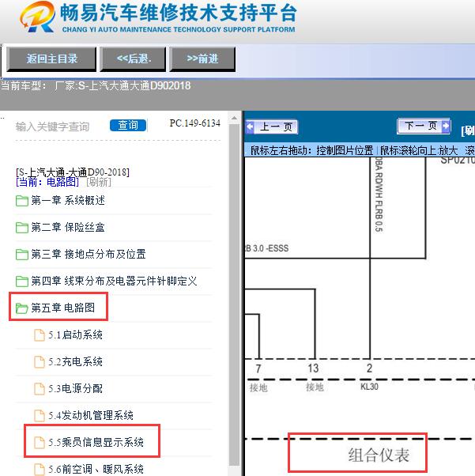Click the left arrow icon on 上一页
Viewport: 475px width, 476px height.
point(250,127)
